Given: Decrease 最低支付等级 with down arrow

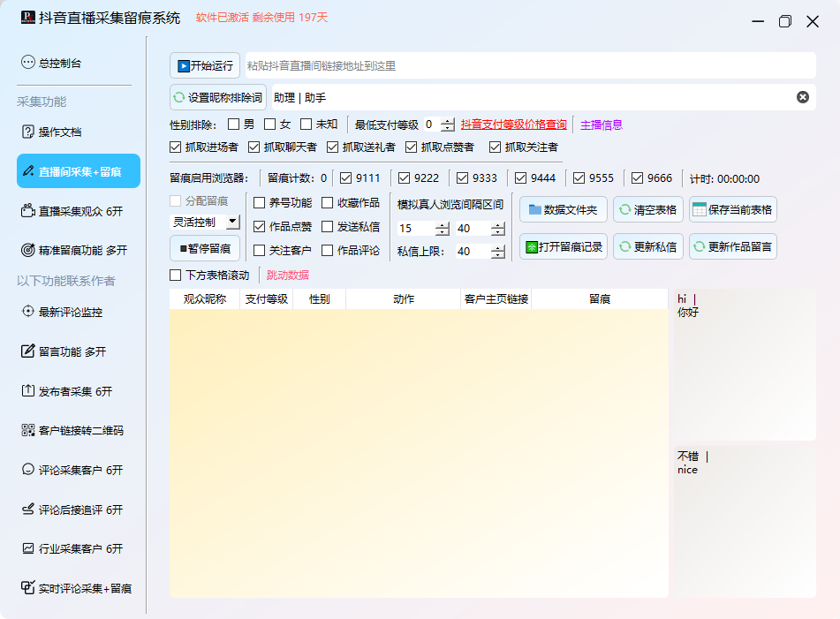Looking at the screenshot, I should (x=447, y=128).
